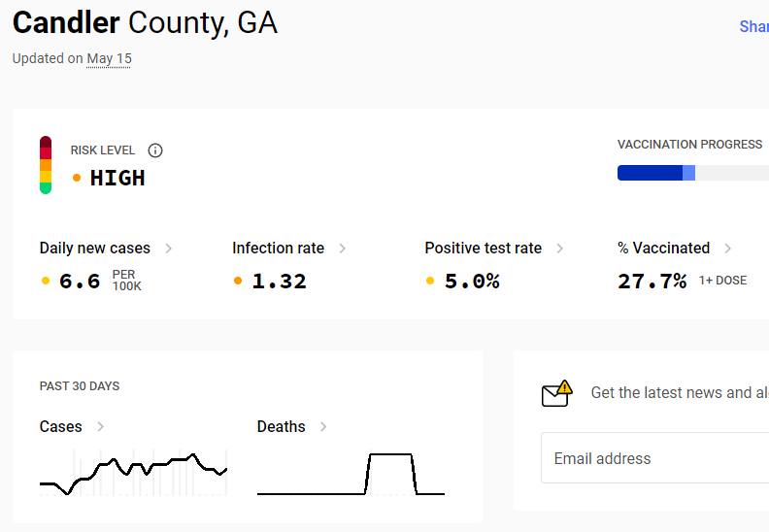Screen dimensions: 769x532
Task: Click the orange dot beside HIGH
Action: click(x=77, y=178)
